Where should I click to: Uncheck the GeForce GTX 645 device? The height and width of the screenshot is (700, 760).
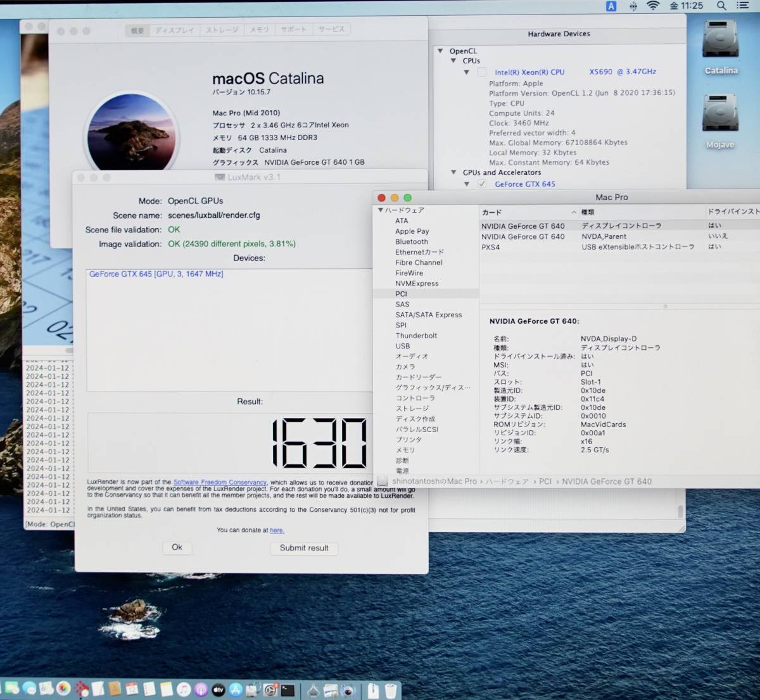tap(482, 184)
